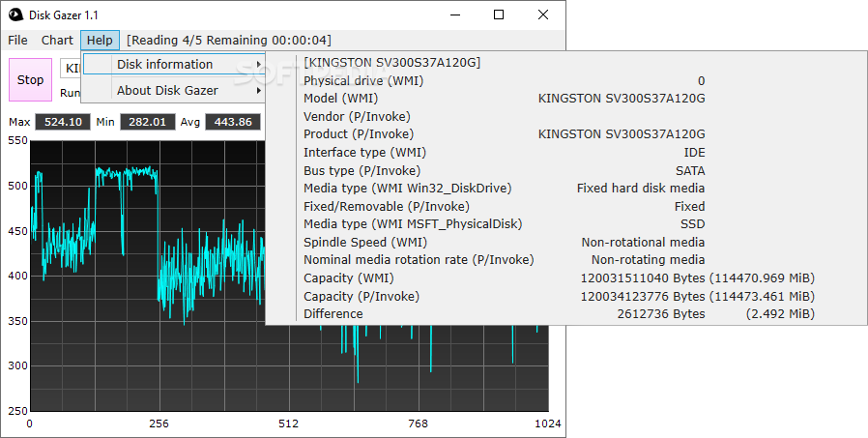868x438 pixels.
Task: Click the Difference row label
Action: tap(333, 314)
